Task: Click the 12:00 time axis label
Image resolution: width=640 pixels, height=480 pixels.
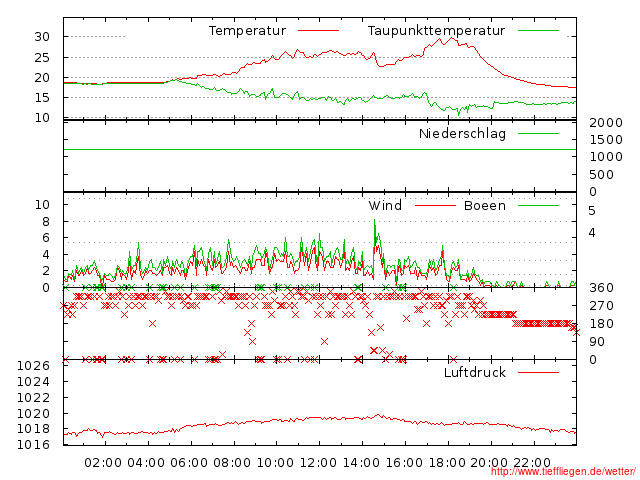Action: (318, 463)
